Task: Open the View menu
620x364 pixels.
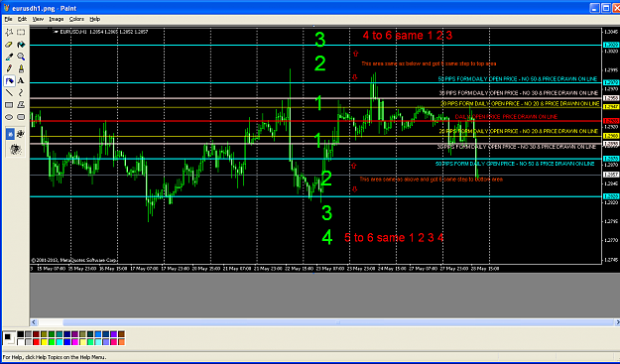Action: [x=38, y=19]
